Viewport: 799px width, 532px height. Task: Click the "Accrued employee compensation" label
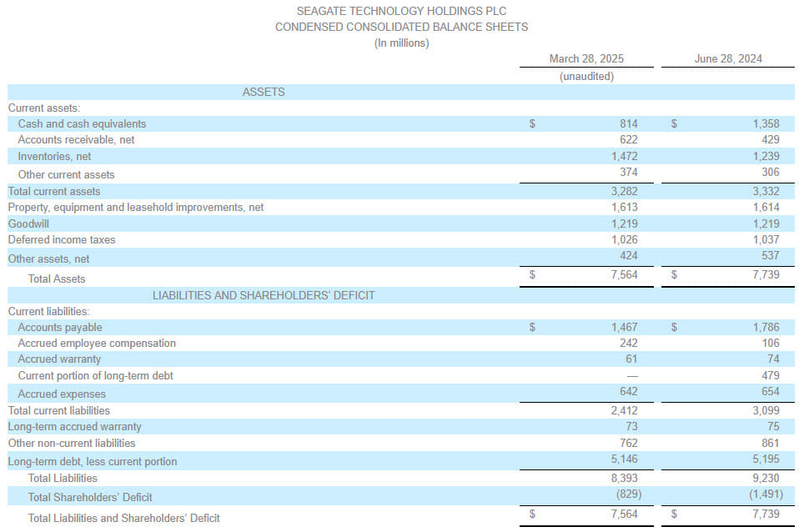(x=97, y=344)
